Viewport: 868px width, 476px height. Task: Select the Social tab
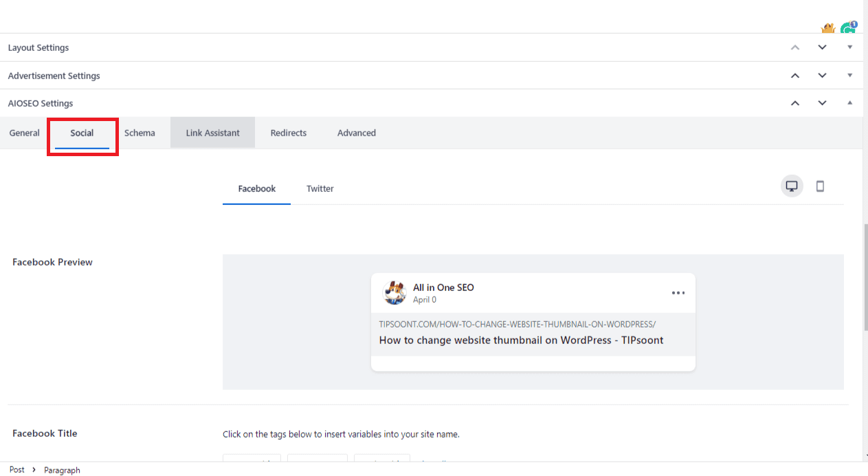[82, 133]
